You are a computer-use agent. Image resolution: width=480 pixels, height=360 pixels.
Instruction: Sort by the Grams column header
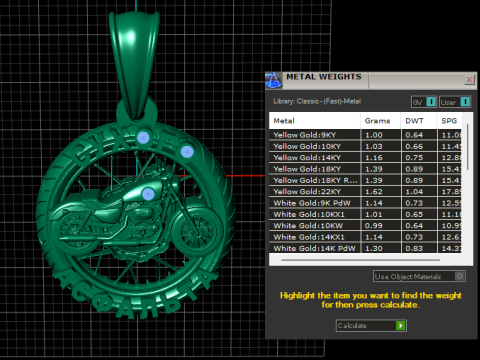(x=381, y=121)
